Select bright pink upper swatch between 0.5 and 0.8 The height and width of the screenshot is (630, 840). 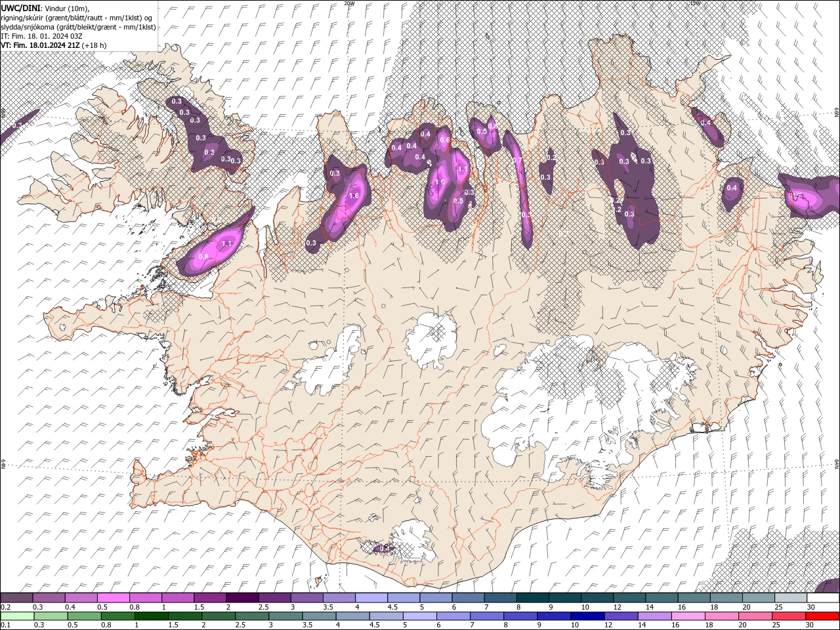click(113, 598)
